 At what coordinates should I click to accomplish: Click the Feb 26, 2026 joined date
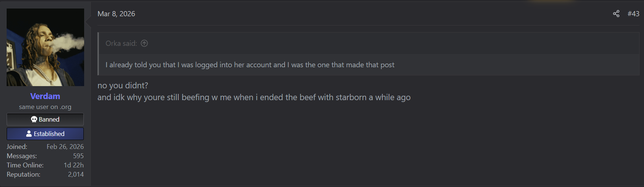click(65, 147)
